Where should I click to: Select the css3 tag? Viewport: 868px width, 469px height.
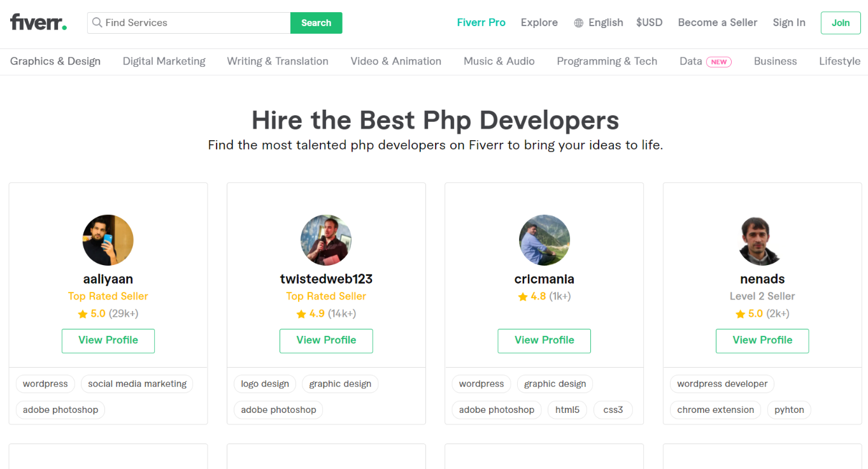(613, 410)
